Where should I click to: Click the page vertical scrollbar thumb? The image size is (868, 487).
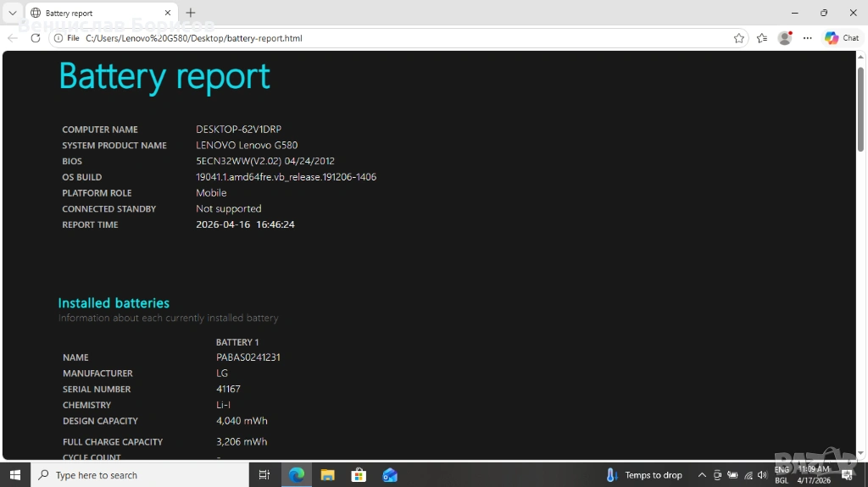(x=861, y=110)
